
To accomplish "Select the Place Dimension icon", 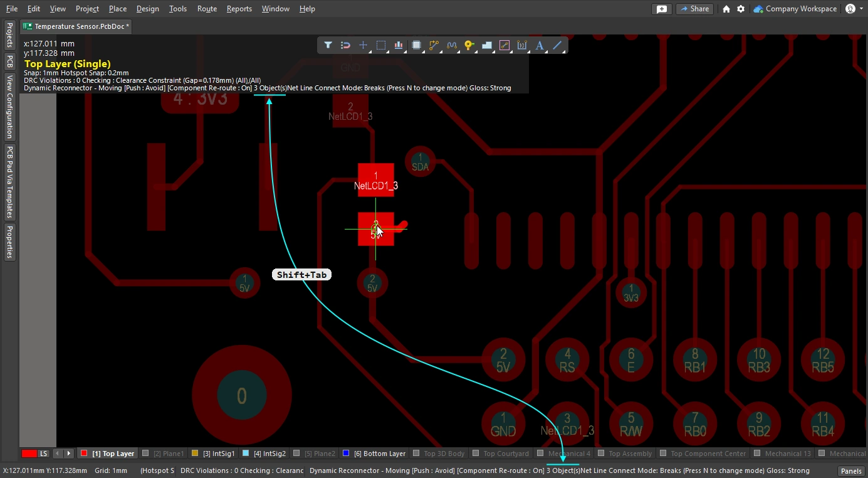I will [521, 45].
